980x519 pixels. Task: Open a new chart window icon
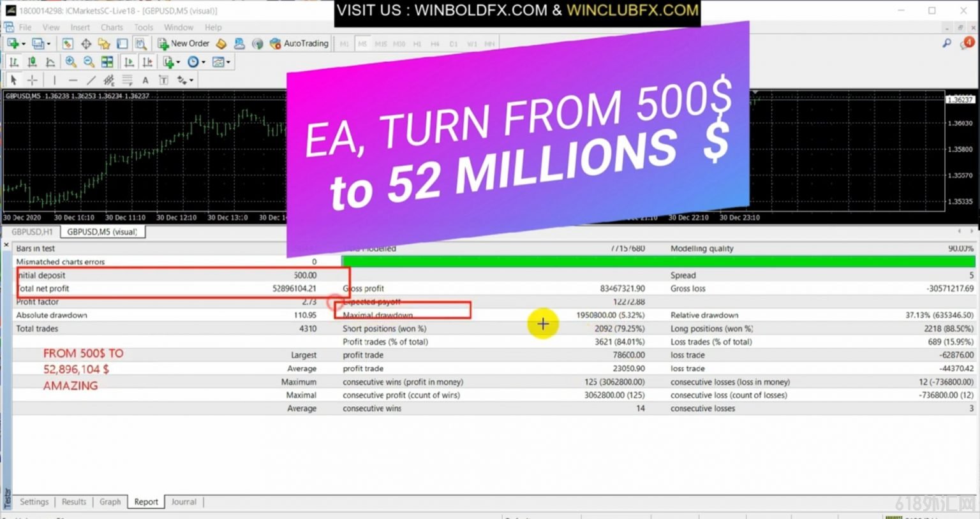(12, 43)
